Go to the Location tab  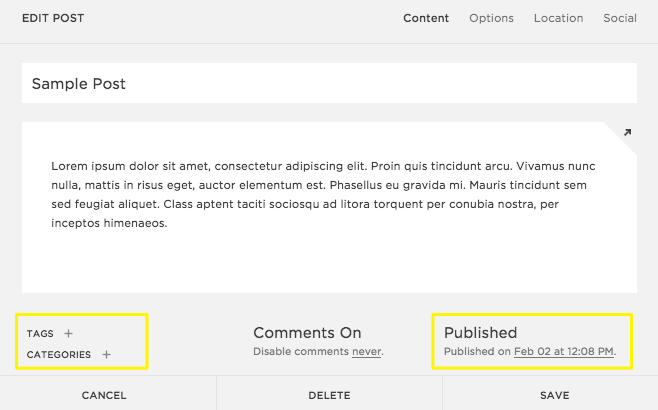(558, 18)
